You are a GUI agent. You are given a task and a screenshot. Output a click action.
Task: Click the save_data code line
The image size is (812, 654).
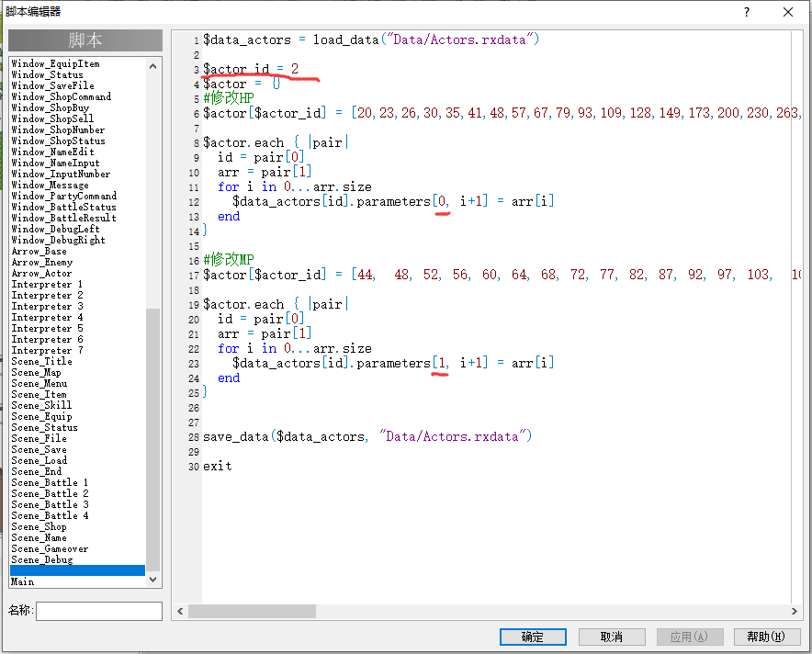[367, 437]
